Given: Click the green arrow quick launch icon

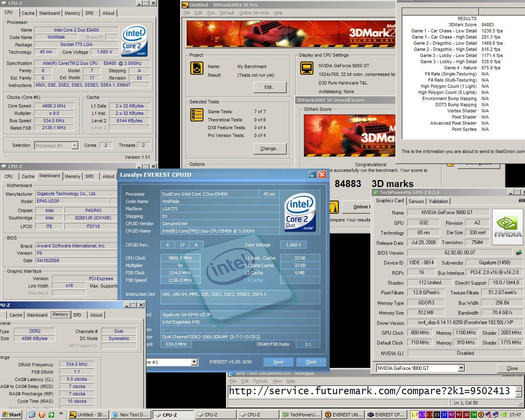Looking at the screenshot, I should click(51, 415).
